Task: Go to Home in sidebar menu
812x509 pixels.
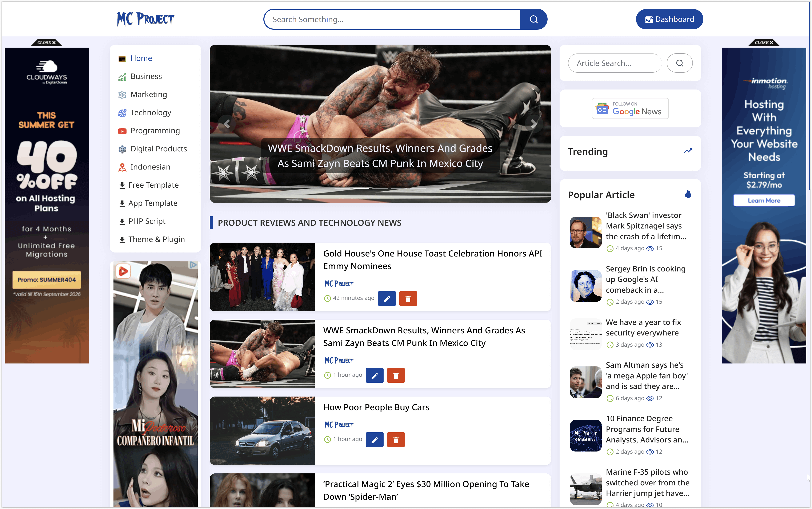Action: coord(141,58)
